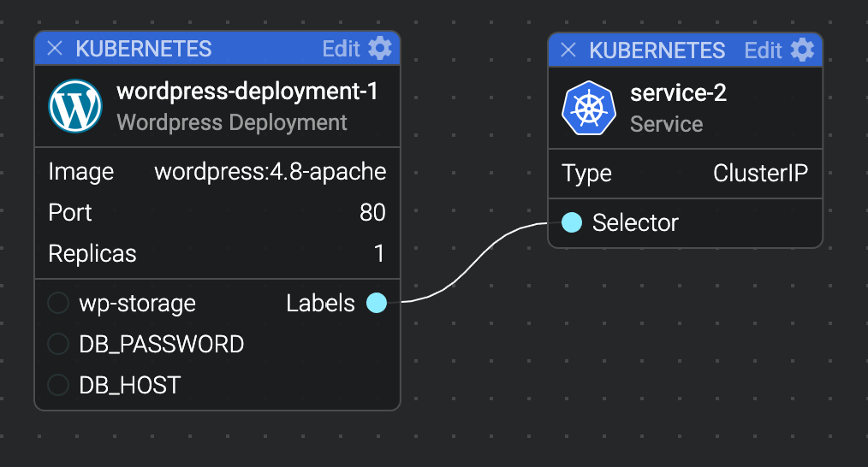The image size is (868, 467).
Task: Click the Wordpress Deployment subtitle
Action: pyautogui.click(x=232, y=123)
